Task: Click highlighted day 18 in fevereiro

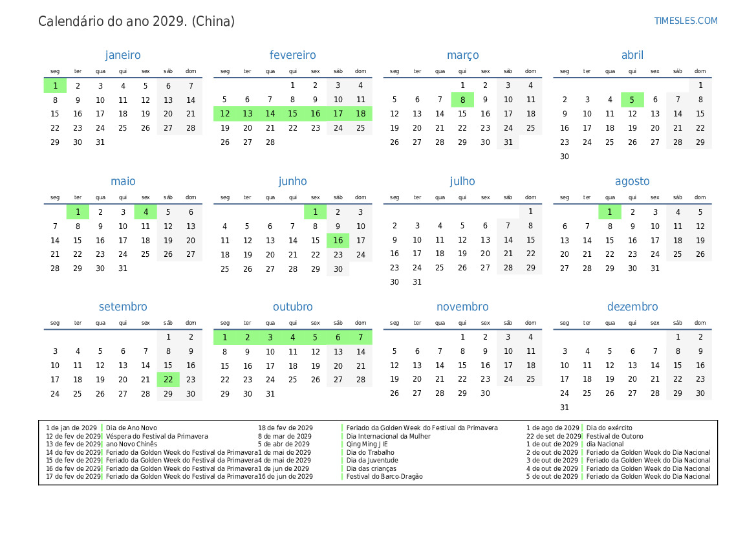Action: coord(361,114)
